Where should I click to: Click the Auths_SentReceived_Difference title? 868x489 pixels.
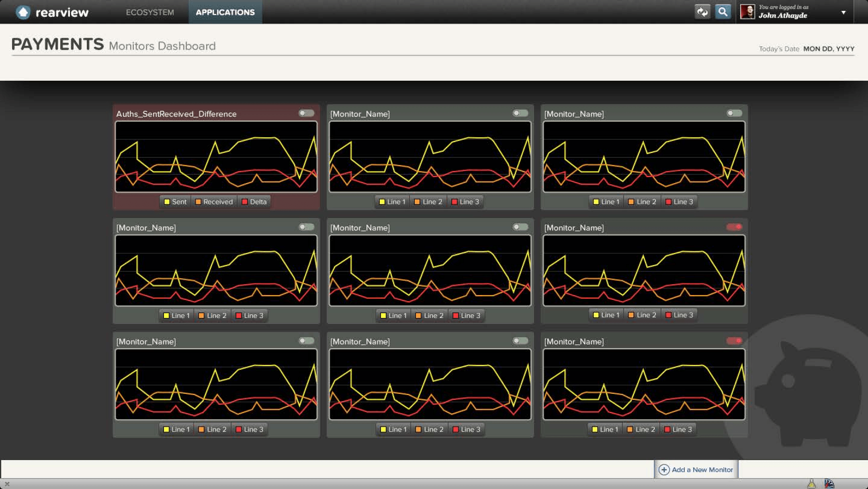tap(176, 114)
